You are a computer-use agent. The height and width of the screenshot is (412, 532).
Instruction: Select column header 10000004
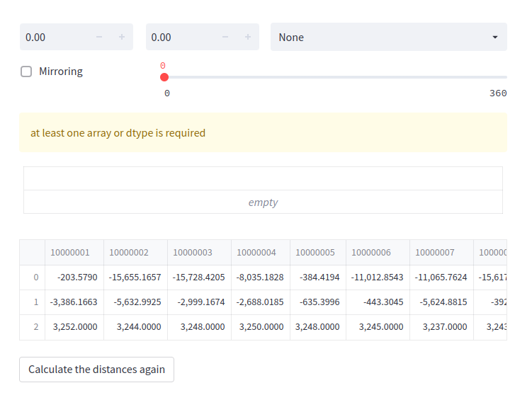261,253
